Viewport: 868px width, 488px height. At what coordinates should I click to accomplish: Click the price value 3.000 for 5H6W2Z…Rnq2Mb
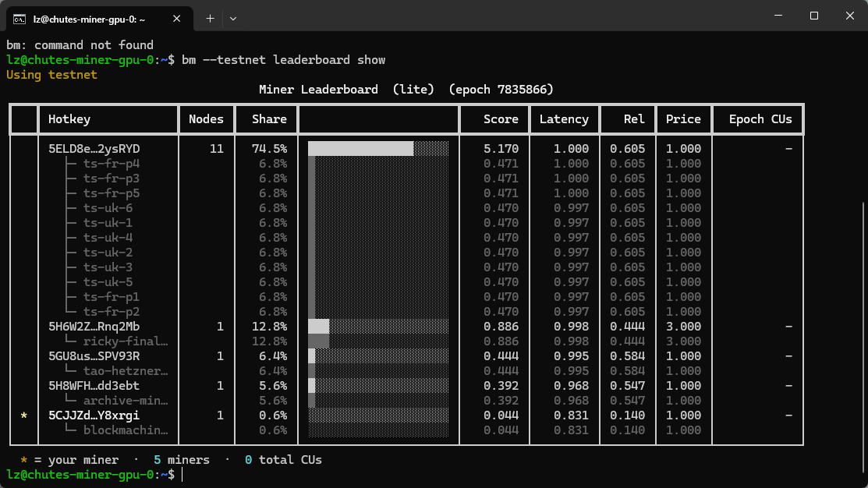click(683, 327)
